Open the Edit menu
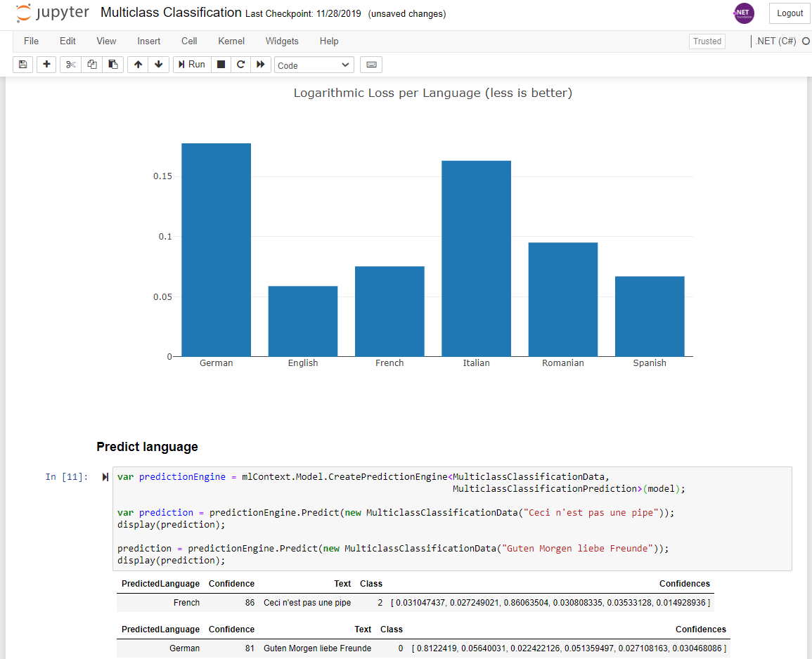The width and height of the screenshot is (812, 659). [x=67, y=41]
